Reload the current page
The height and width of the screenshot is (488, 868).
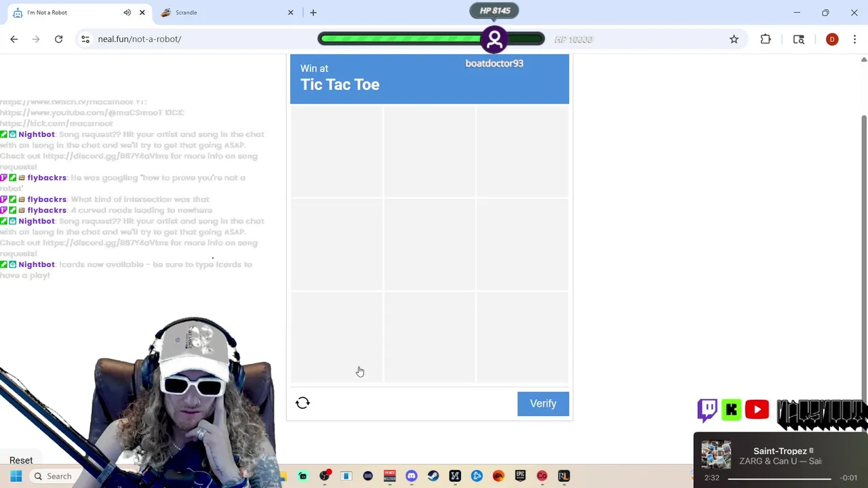[x=58, y=39]
